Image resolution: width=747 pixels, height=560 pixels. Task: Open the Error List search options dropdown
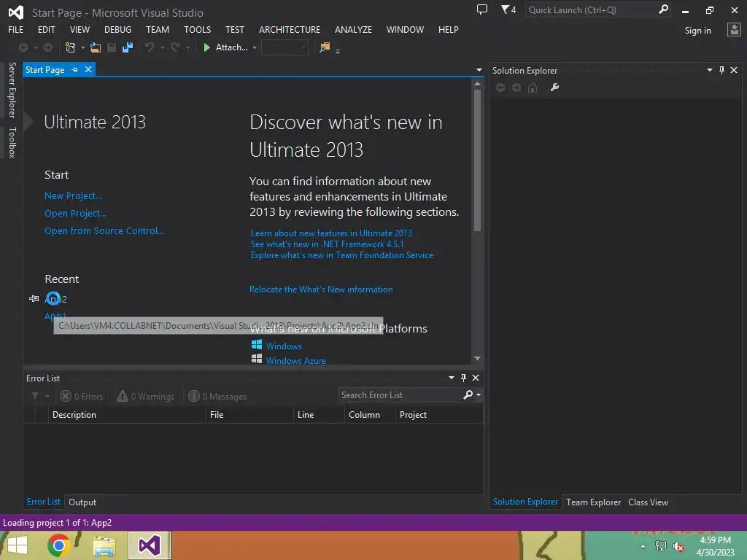[479, 394]
